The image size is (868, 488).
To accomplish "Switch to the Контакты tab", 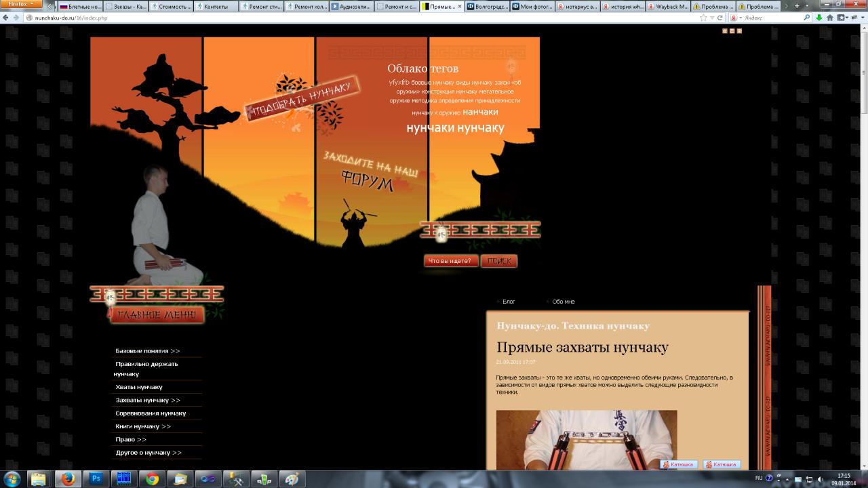I will [216, 6].
